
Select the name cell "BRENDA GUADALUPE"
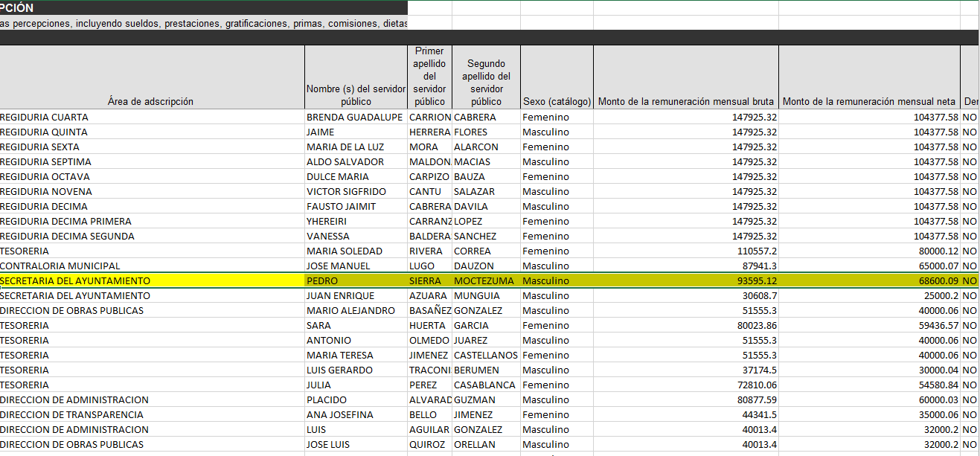pyautogui.click(x=354, y=117)
